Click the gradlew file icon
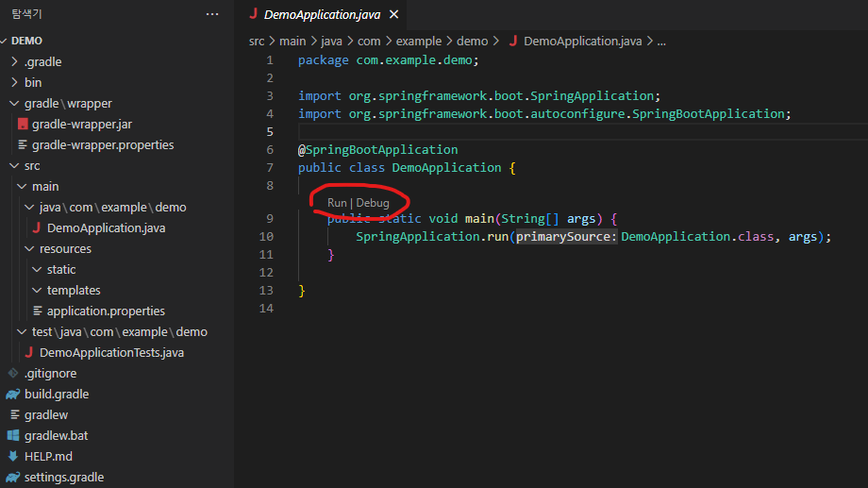The image size is (868, 488). pos(15,415)
